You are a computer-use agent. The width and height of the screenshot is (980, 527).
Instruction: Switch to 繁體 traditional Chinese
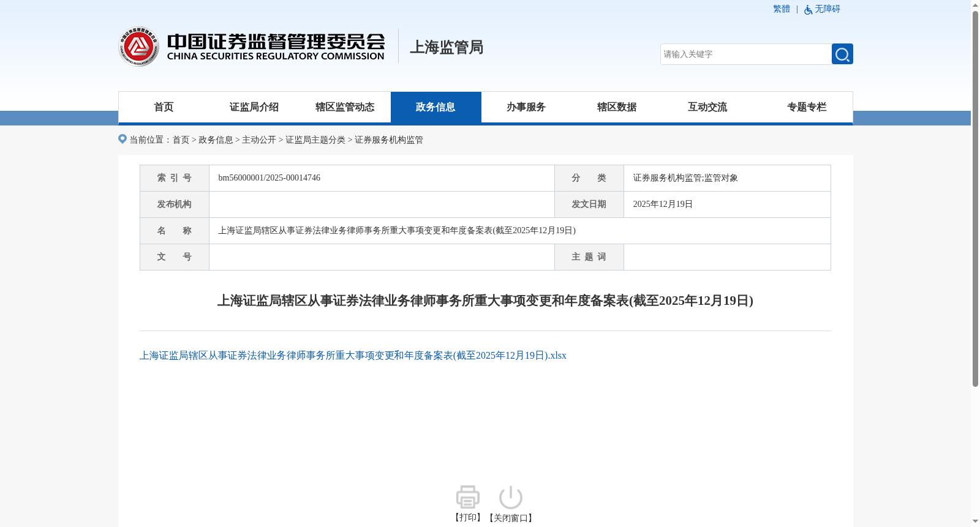click(x=782, y=9)
